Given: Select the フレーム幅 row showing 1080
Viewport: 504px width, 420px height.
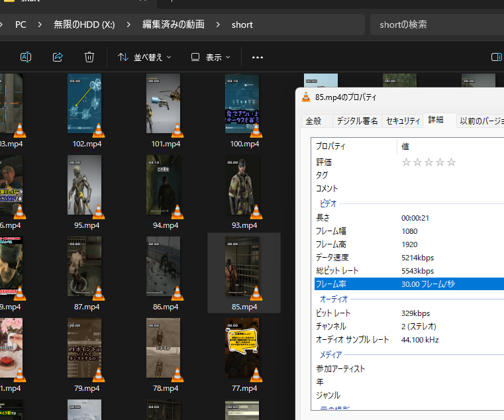Looking at the screenshot, I should tap(409, 231).
